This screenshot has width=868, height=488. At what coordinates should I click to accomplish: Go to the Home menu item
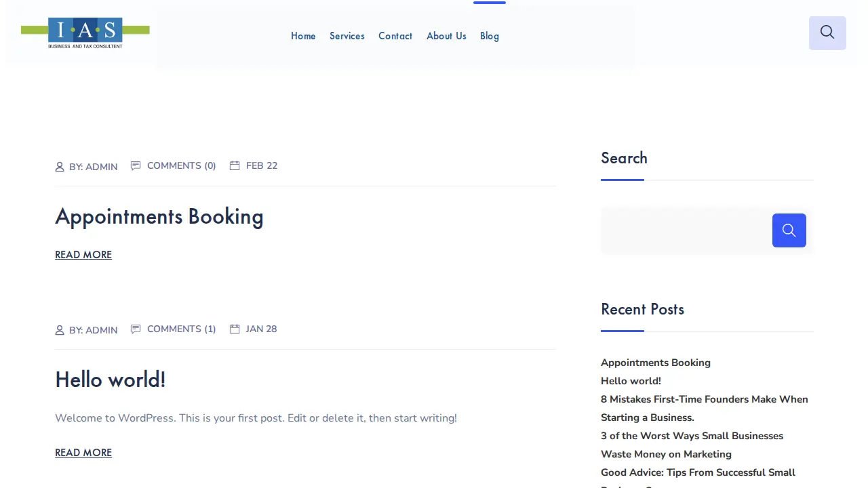click(x=303, y=36)
